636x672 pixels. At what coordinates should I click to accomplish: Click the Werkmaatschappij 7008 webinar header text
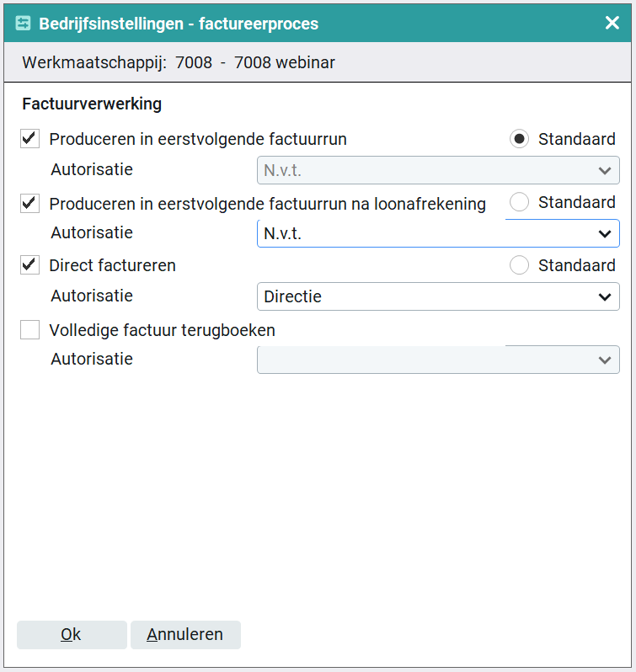click(179, 62)
